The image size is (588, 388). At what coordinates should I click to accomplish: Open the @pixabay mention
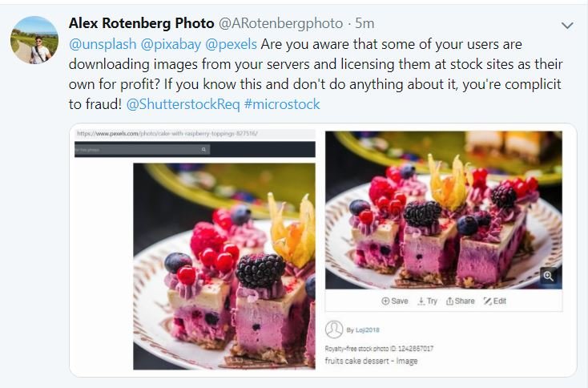click(168, 44)
